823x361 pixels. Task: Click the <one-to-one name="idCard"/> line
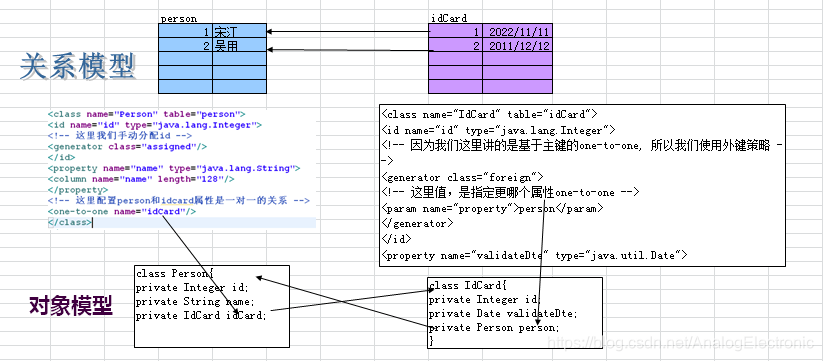click(x=122, y=211)
